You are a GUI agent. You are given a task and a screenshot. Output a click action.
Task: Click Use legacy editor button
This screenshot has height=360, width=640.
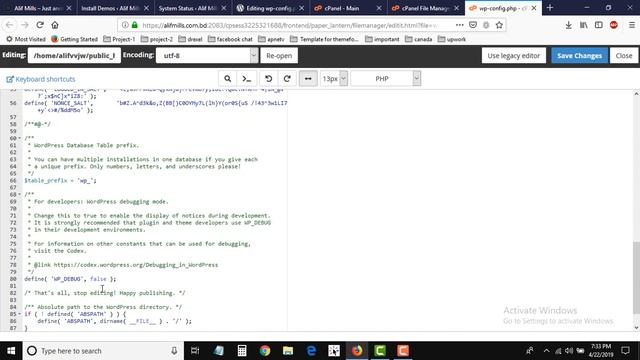[x=513, y=56]
